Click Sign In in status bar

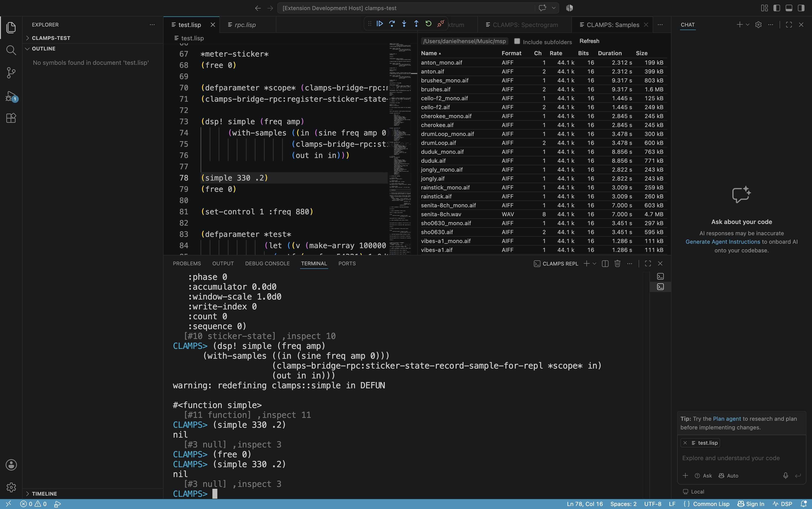coord(751,504)
